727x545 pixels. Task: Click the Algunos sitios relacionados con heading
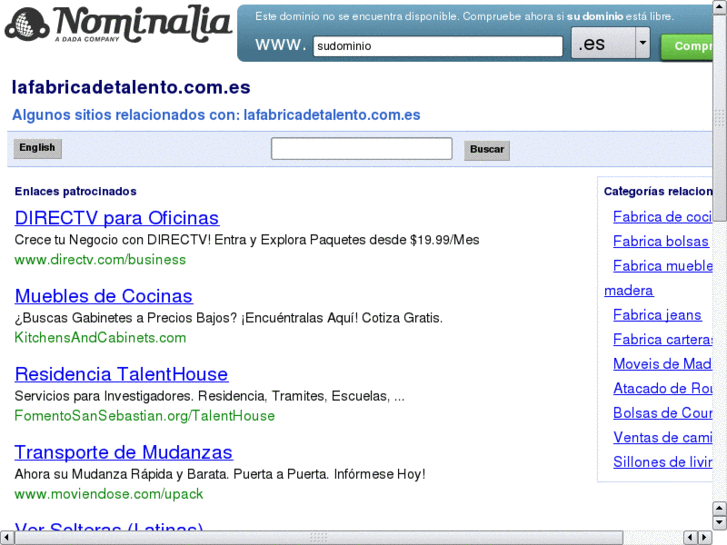pos(216,115)
